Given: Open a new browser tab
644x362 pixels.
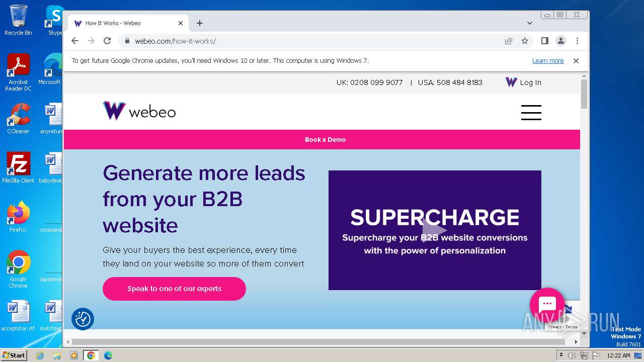Looking at the screenshot, I should [x=200, y=23].
